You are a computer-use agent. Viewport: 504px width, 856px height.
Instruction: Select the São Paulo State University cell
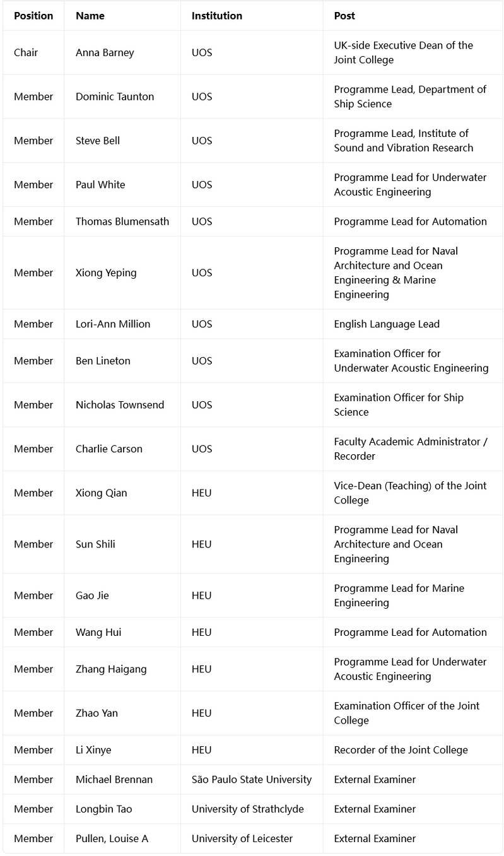(x=252, y=779)
